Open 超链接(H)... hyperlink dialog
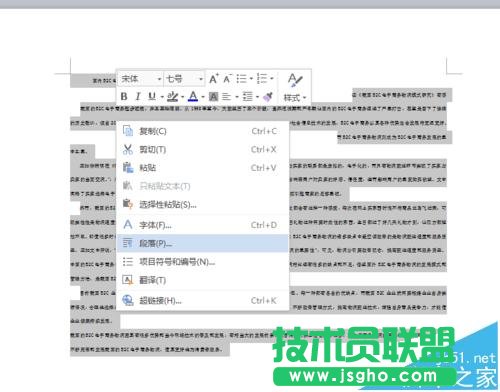 coord(203,300)
